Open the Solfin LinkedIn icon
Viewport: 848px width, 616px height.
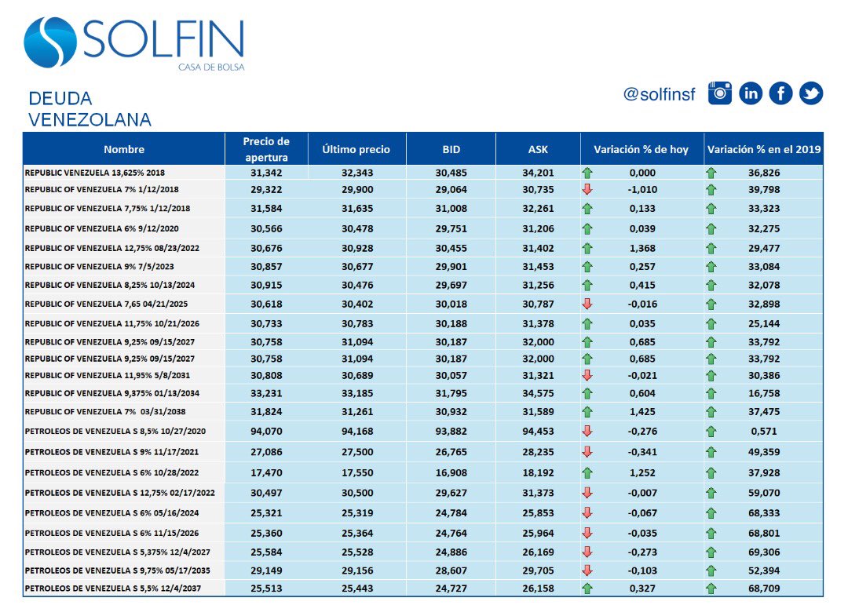[751, 93]
